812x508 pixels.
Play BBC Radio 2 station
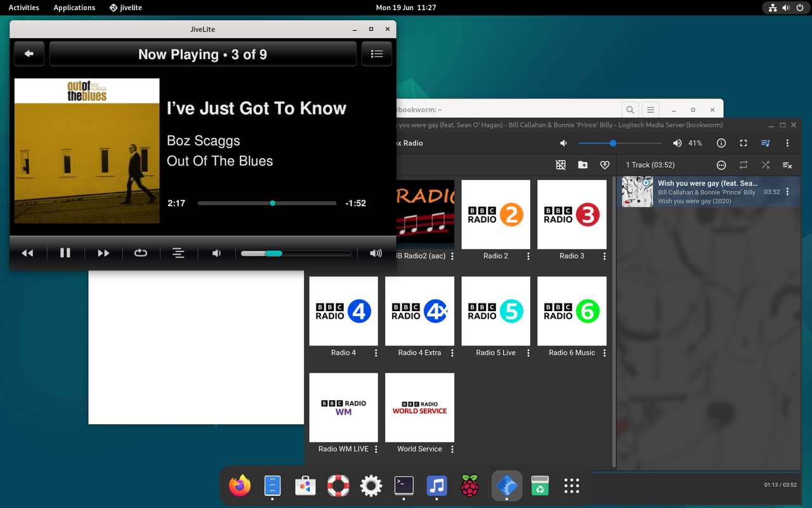click(x=495, y=215)
